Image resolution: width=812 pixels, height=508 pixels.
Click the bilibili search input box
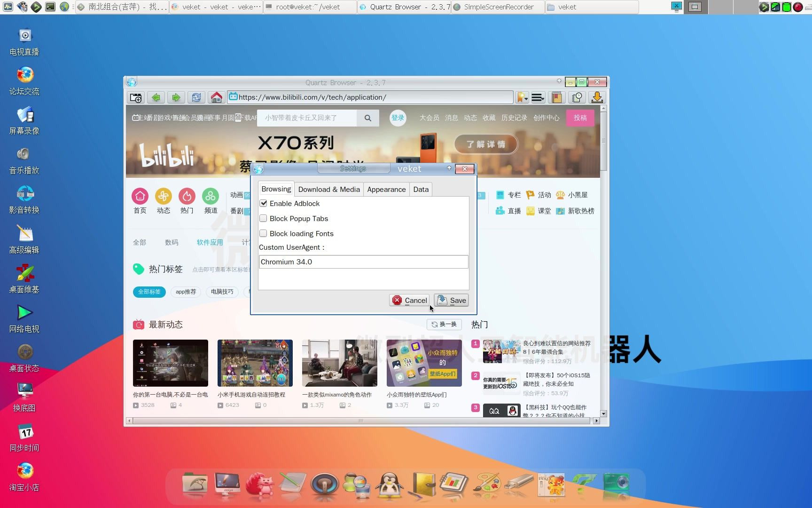click(307, 118)
